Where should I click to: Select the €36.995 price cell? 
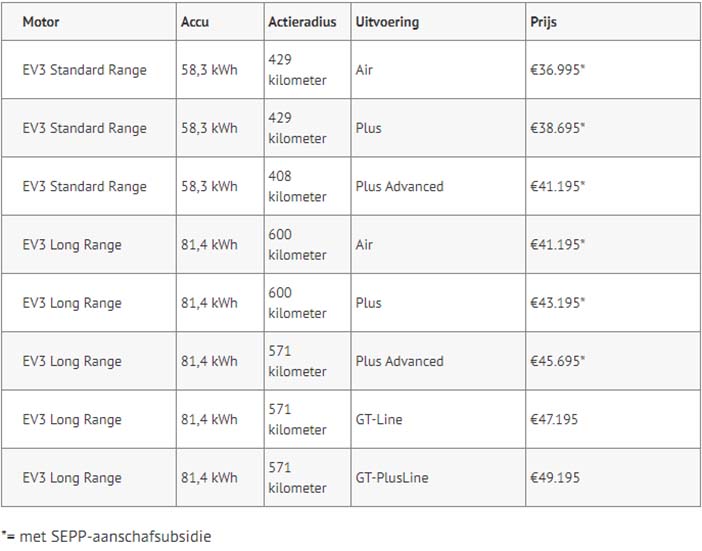point(613,70)
